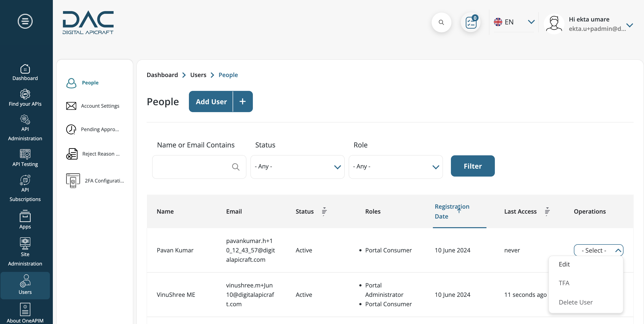Screen dimensions: 644x324
Task: Click the Filter button
Action: [x=473, y=166]
